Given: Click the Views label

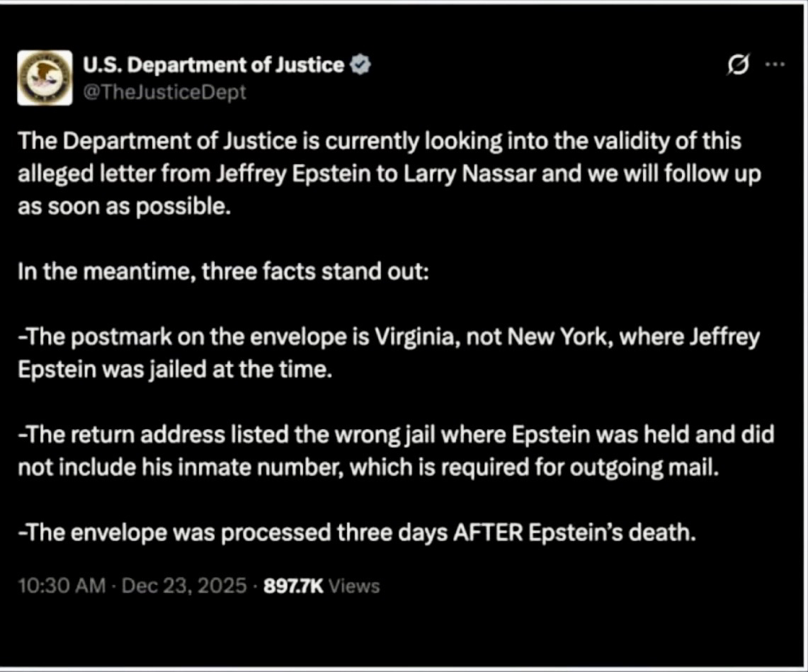Looking at the screenshot, I should [355, 586].
